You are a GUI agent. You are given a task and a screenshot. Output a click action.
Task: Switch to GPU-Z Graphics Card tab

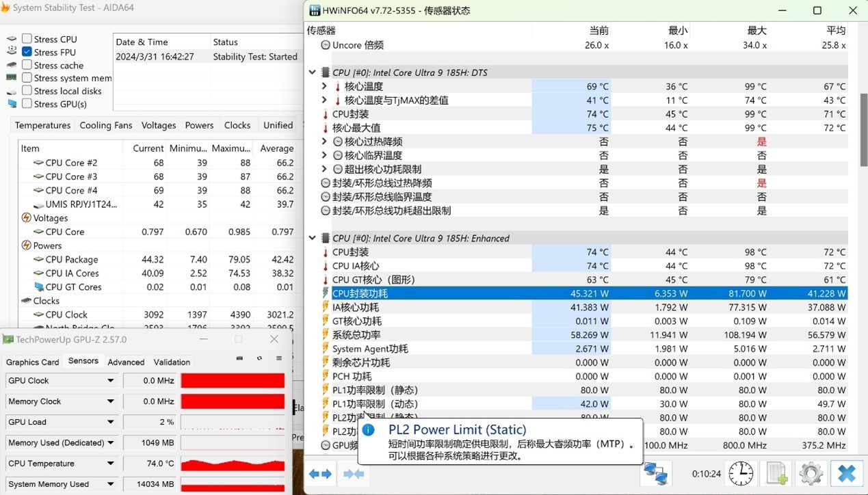(32, 362)
